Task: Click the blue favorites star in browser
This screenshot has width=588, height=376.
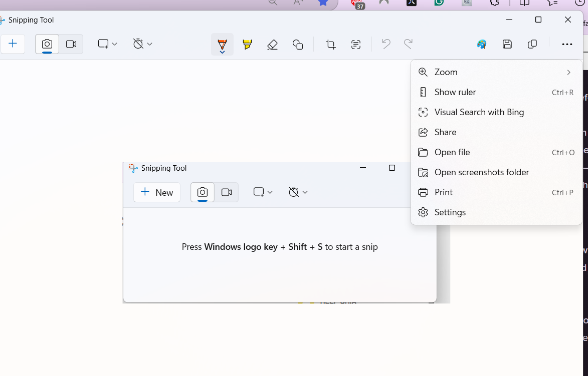Action: coord(323,2)
